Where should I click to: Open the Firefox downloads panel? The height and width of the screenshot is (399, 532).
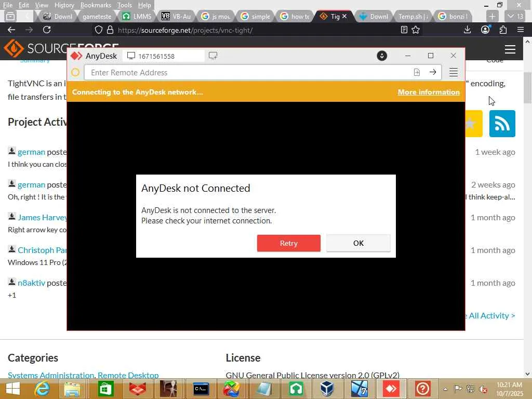click(x=467, y=30)
